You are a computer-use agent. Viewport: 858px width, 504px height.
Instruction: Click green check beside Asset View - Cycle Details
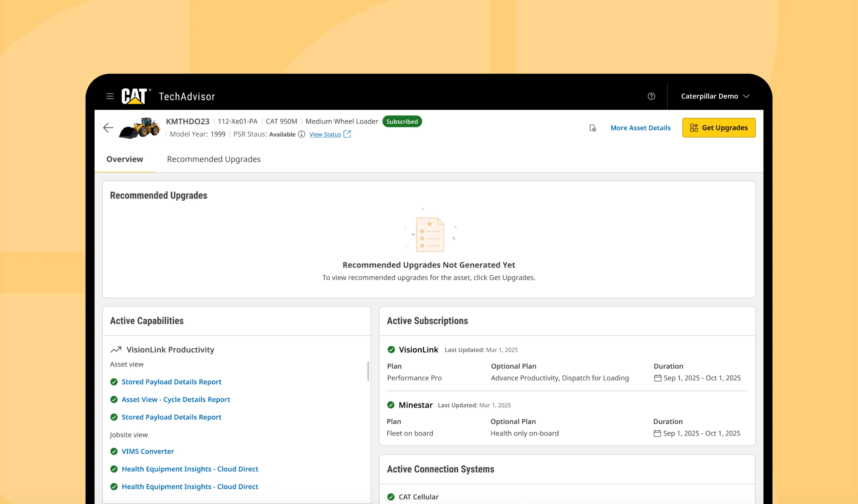pyautogui.click(x=114, y=399)
